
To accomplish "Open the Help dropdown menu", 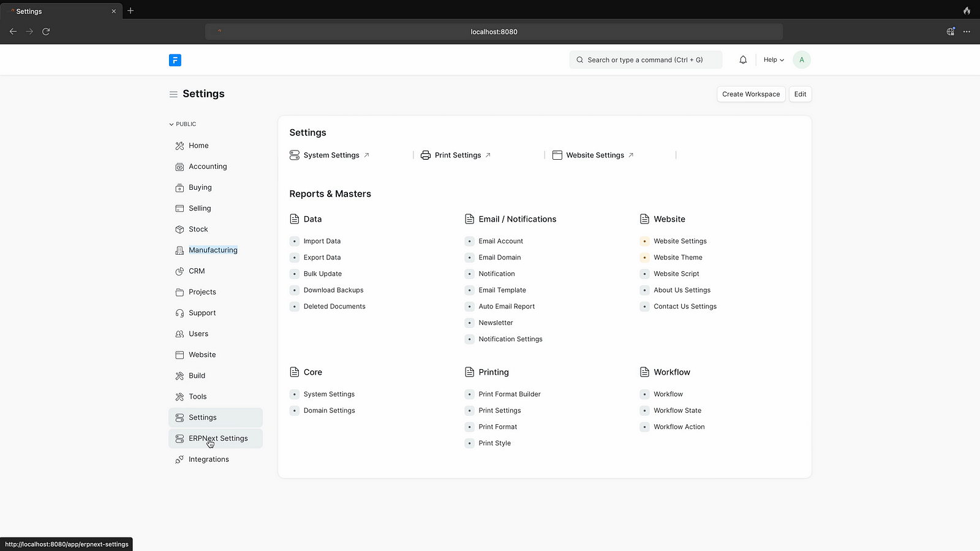I will coord(774,60).
